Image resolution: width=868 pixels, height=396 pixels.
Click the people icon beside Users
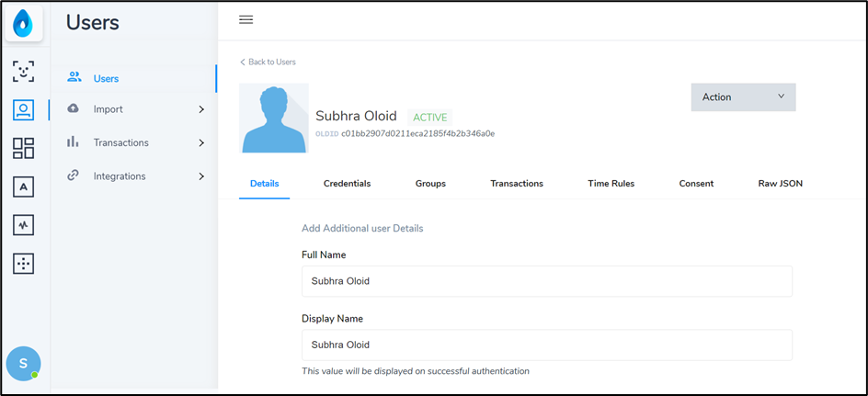74,77
